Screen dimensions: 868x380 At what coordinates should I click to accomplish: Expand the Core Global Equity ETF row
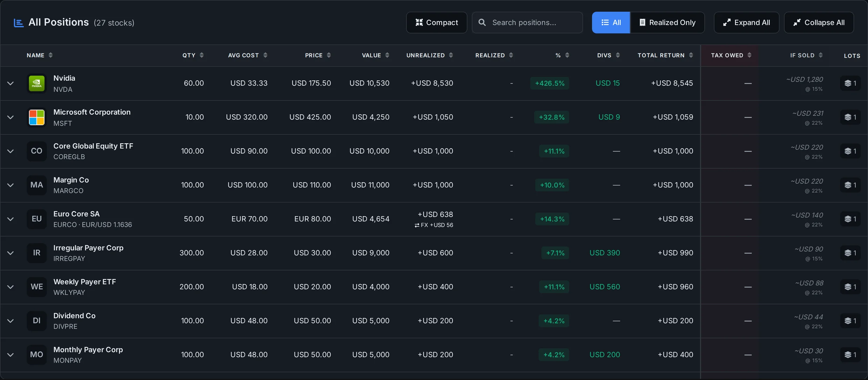pyautogui.click(x=10, y=151)
